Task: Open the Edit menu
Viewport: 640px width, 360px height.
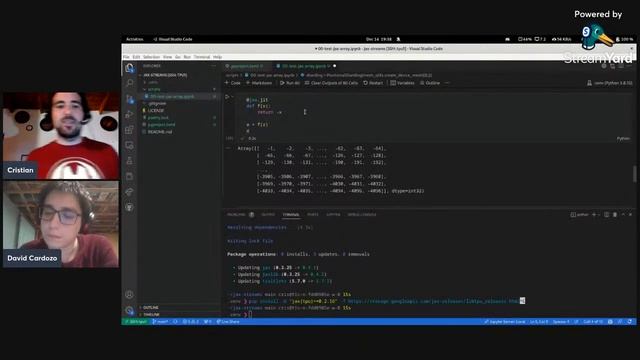Action: coord(136,57)
